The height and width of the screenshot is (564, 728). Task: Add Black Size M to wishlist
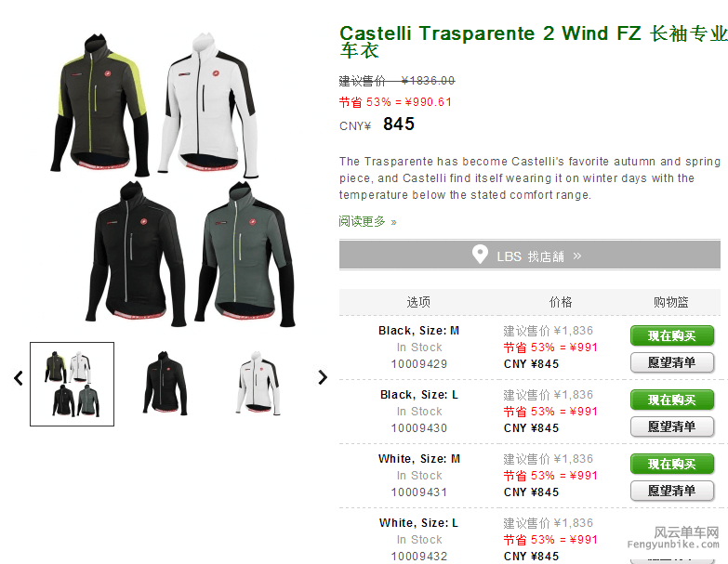point(672,362)
